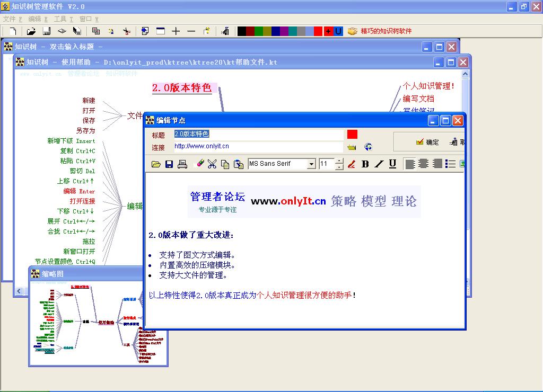Click the globe browser icon beside link field

click(x=368, y=147)
